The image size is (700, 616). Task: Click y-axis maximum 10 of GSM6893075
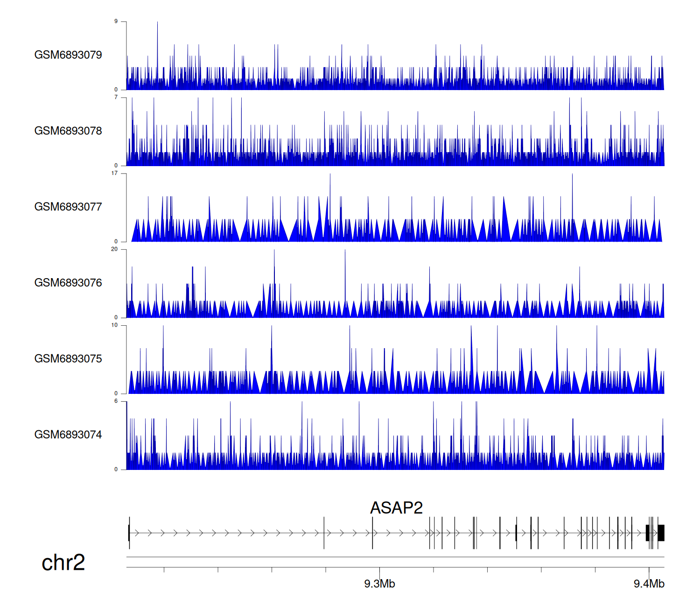(114, 325)
